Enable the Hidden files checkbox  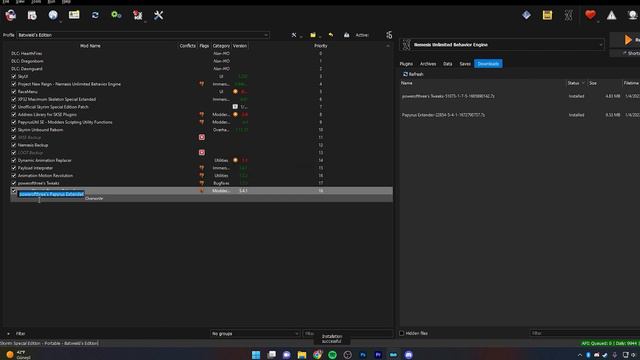click(402, 333)
